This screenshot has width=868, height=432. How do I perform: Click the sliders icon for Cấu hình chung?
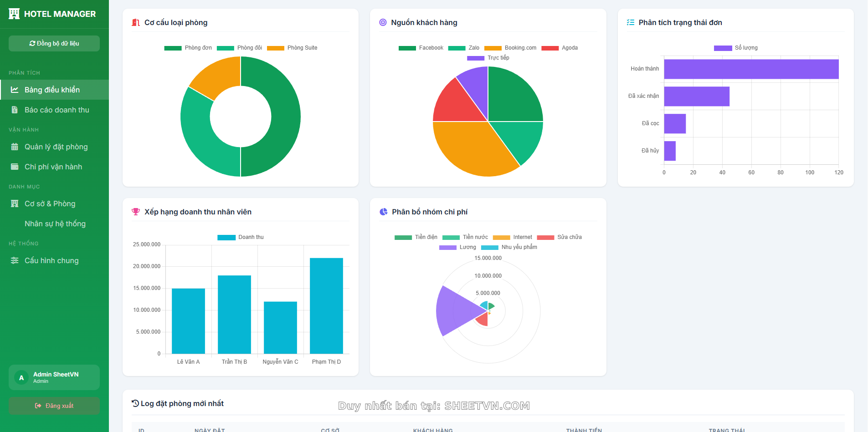click(x=15, y=260)
